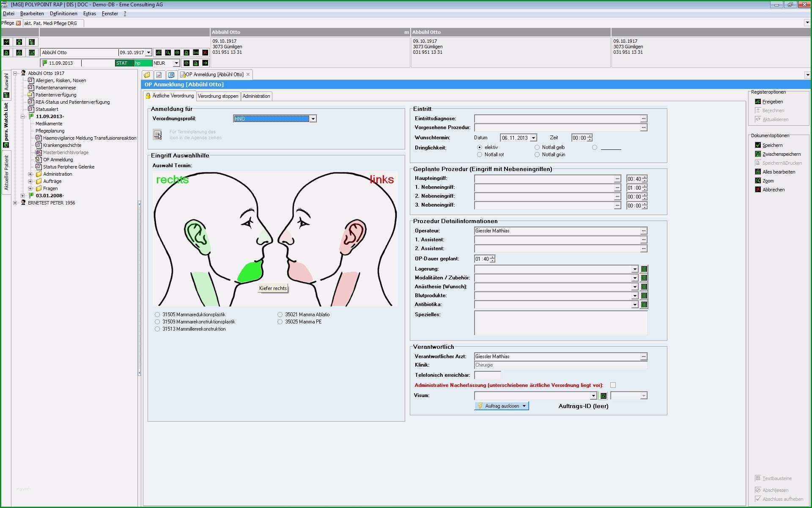Click the Kiefer rechts jaw region

click(250, 272)
